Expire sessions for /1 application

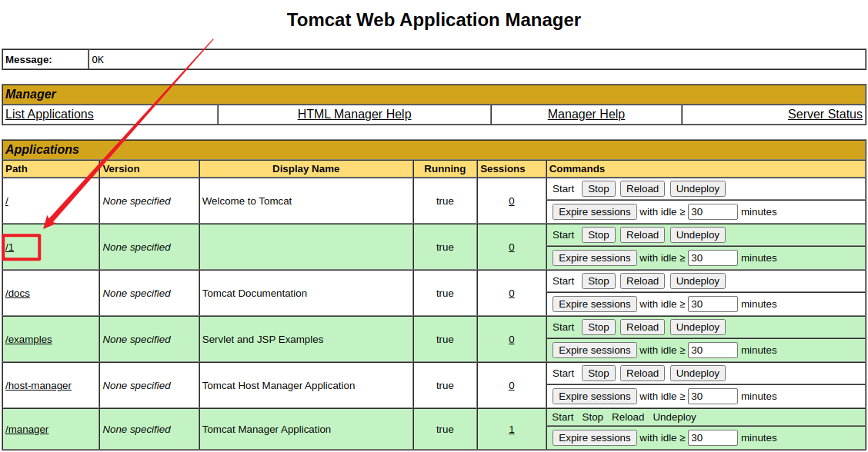595,258
